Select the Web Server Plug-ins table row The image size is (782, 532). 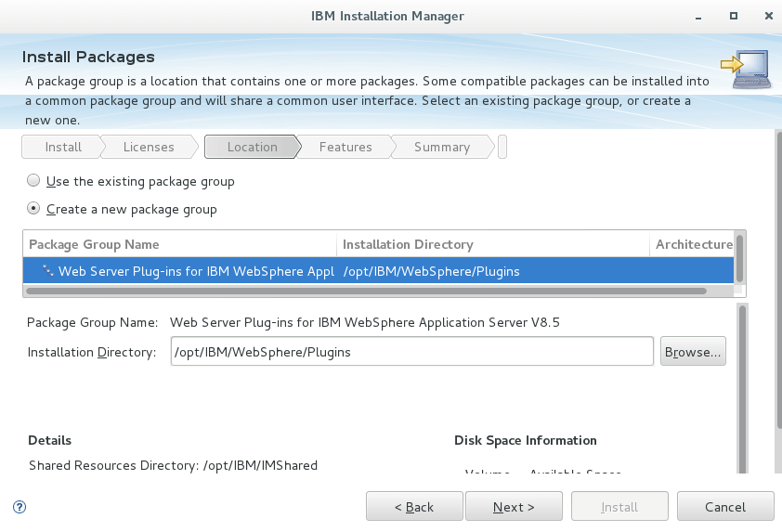(379, 271)
